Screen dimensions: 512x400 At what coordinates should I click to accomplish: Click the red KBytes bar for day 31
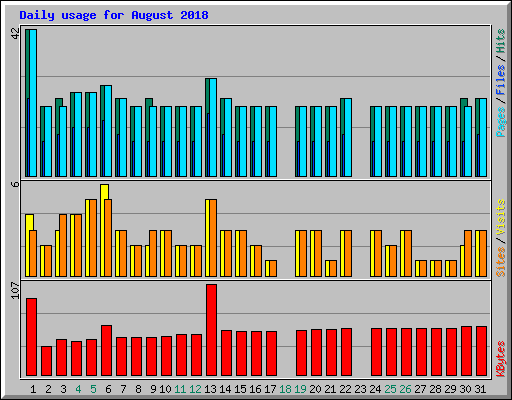(481, 351)
